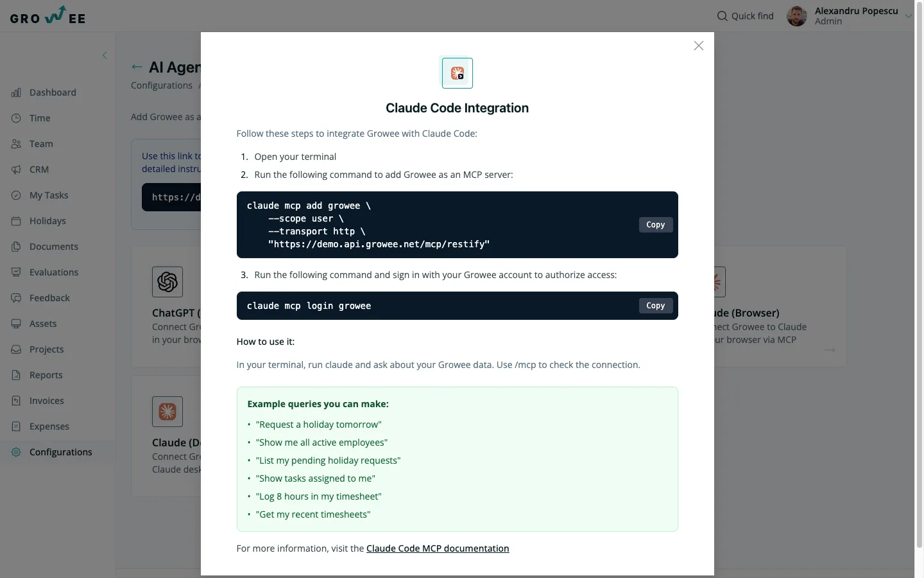This screenshot has width=924, height=578.
Task: Click the Invoices sidebar icon
Action: 16,401
